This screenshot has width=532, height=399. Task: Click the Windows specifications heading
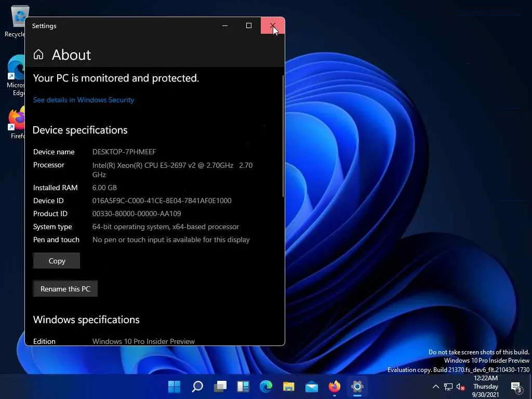click(x=86, y=320)
